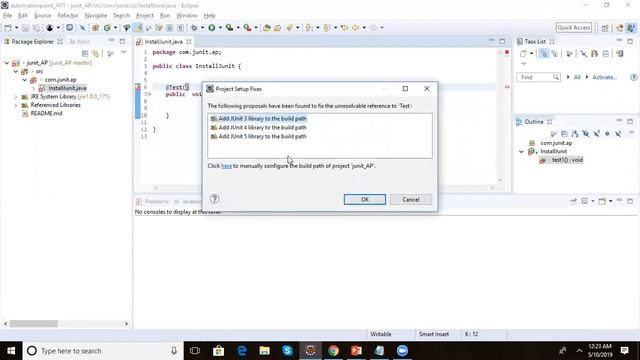Open File Explorer from the taskbar
Image resolution: width=640 pixels, height=360 pixels.
pos(264,351)
